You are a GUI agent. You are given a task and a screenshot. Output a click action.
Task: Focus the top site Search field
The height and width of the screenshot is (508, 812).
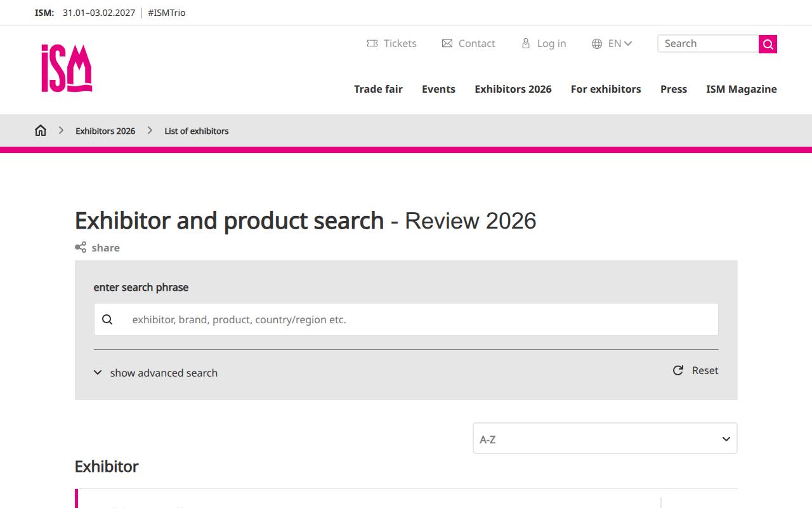tap(708, 44)
